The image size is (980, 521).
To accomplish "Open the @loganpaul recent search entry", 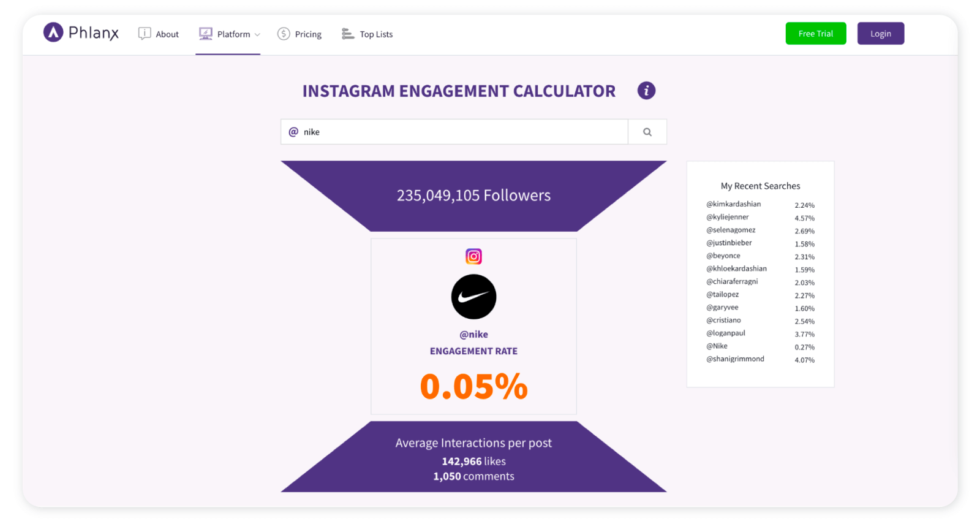I will (726, 333).
